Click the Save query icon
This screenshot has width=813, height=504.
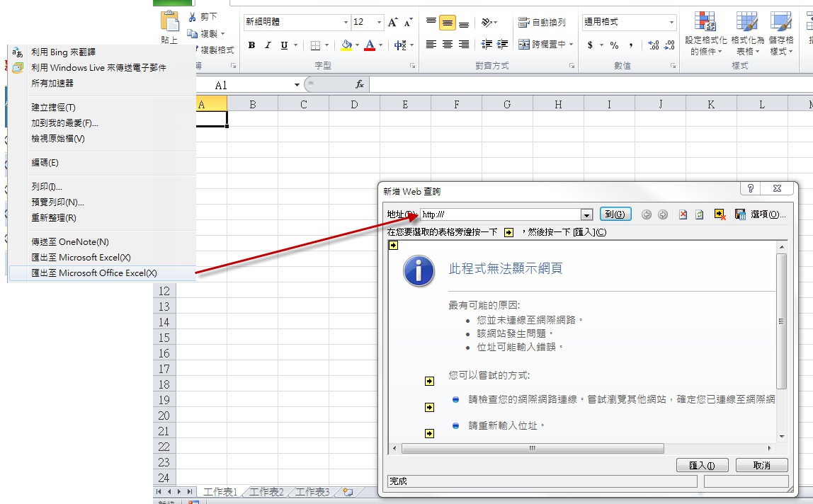point(740,214)
